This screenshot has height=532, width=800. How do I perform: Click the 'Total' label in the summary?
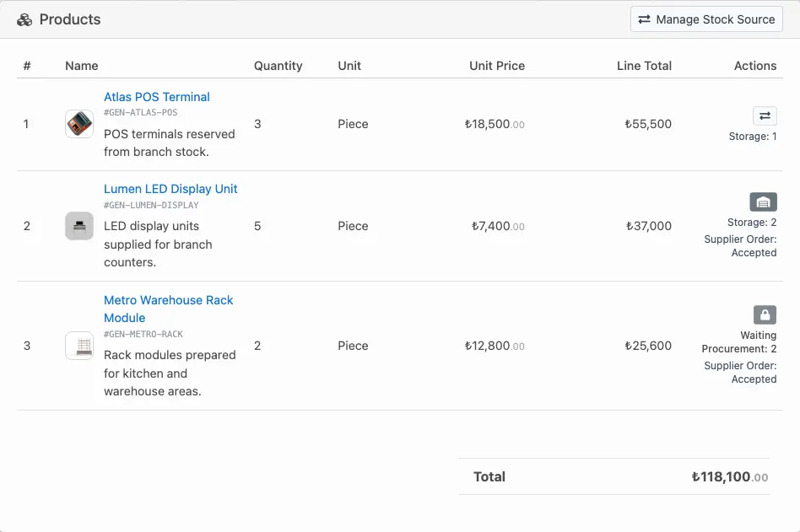coord(489,476)
